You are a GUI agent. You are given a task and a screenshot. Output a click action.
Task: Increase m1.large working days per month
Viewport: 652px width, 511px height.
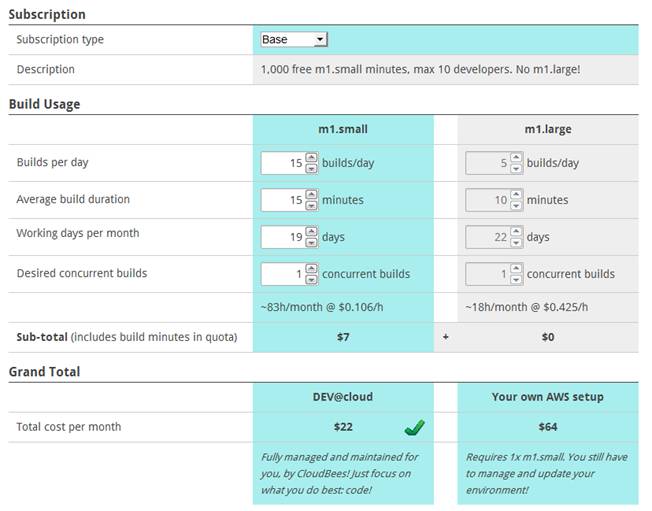[x=516, y=231]
